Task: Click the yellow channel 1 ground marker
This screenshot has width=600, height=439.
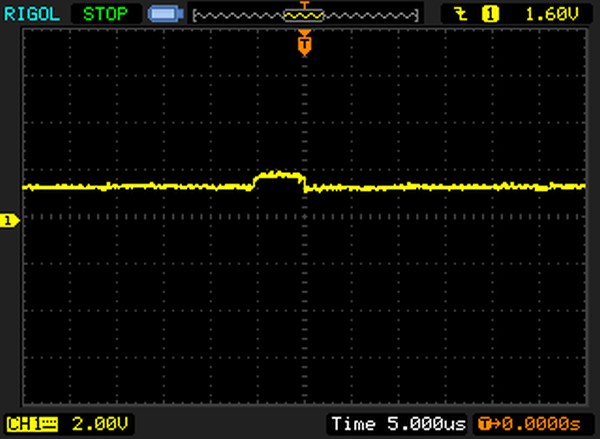Action: click(x=9, y=220)
